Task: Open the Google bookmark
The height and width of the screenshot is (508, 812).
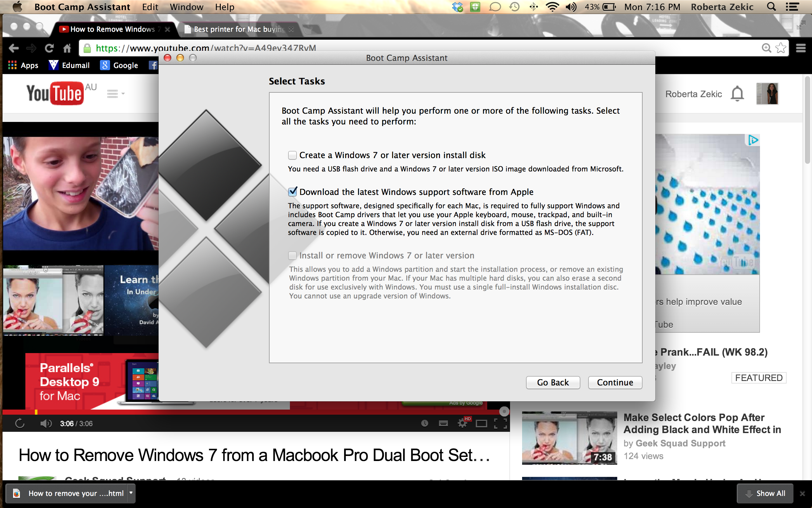Action: tap(119, 65)
